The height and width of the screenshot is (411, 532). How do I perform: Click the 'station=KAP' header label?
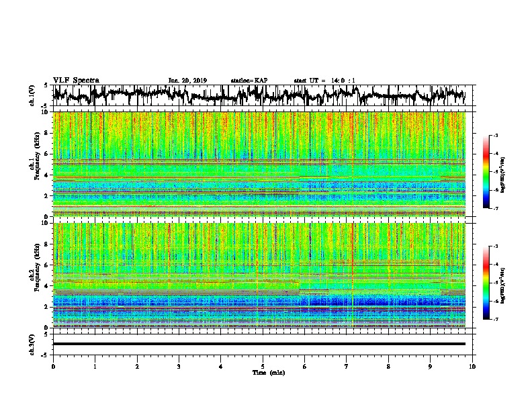pyautogui.click(x=249, y=81)
